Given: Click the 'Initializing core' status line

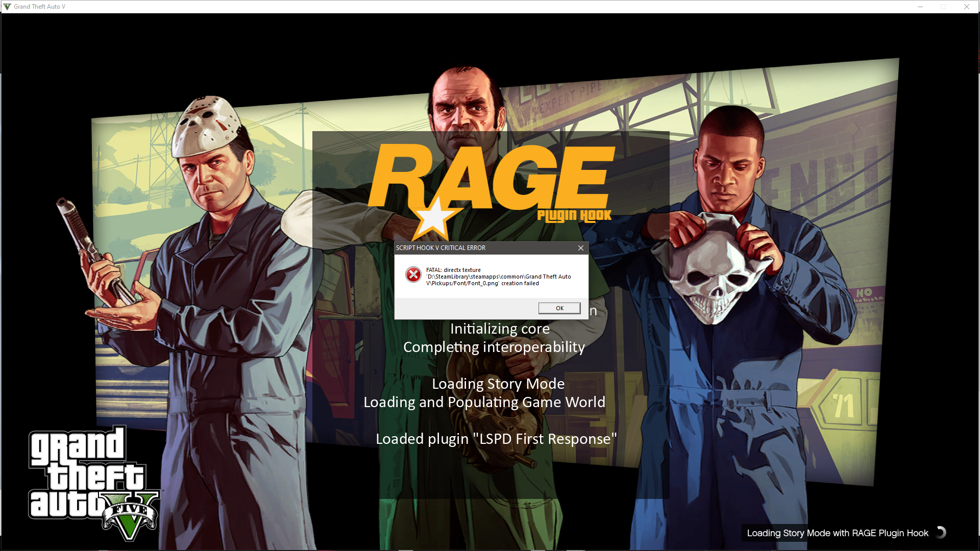Looking at the screenshot, I should pos(500,329).
